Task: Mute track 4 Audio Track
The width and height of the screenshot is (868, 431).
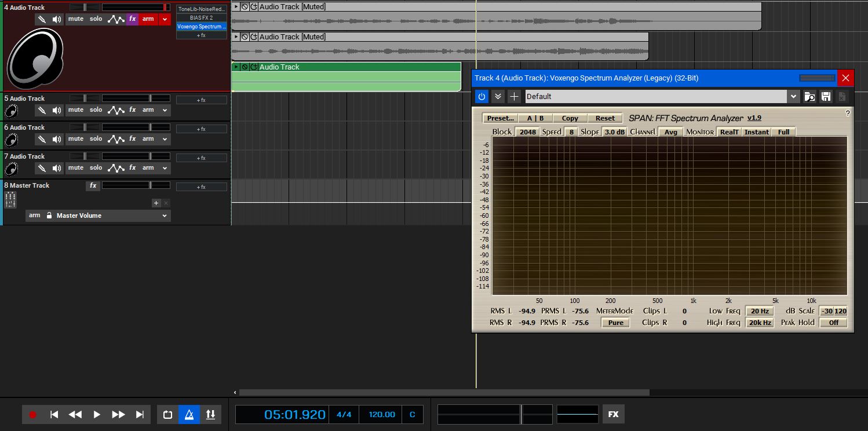Action: pos(75,19)
